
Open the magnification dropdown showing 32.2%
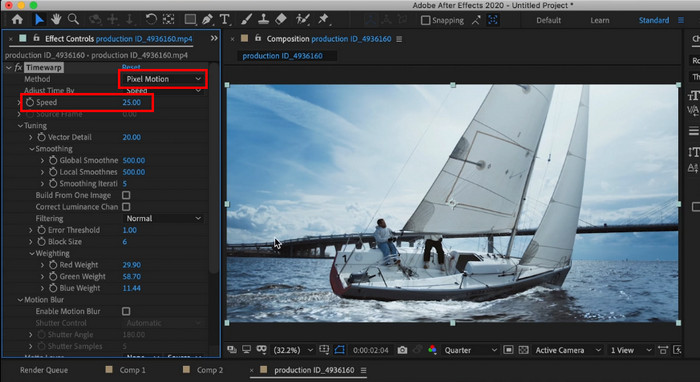(x=293, y=350)
